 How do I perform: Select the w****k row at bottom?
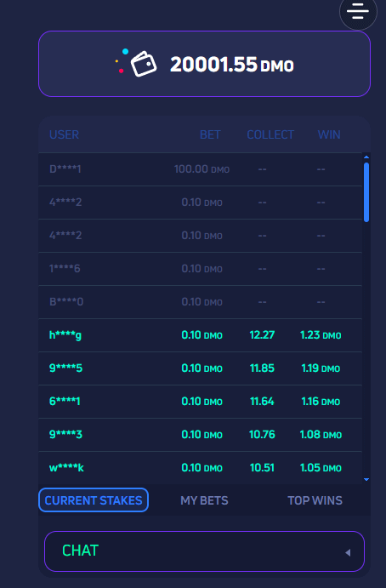pos(200,468)
